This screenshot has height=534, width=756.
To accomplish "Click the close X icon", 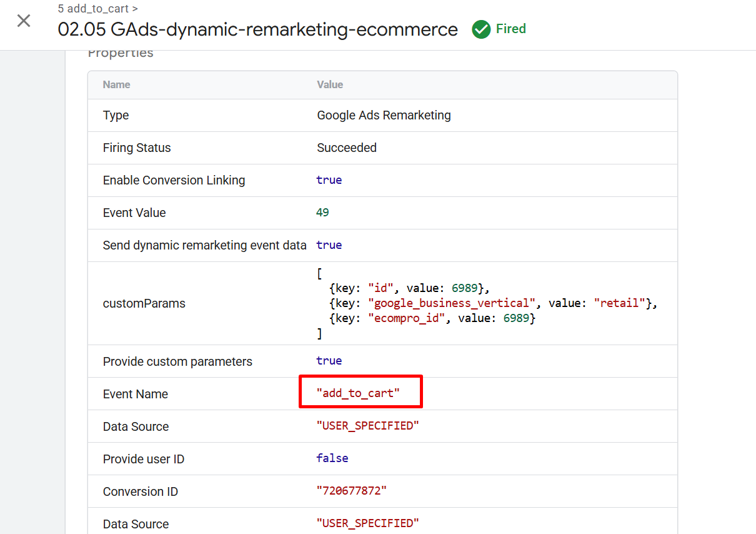I will point(23,21).
